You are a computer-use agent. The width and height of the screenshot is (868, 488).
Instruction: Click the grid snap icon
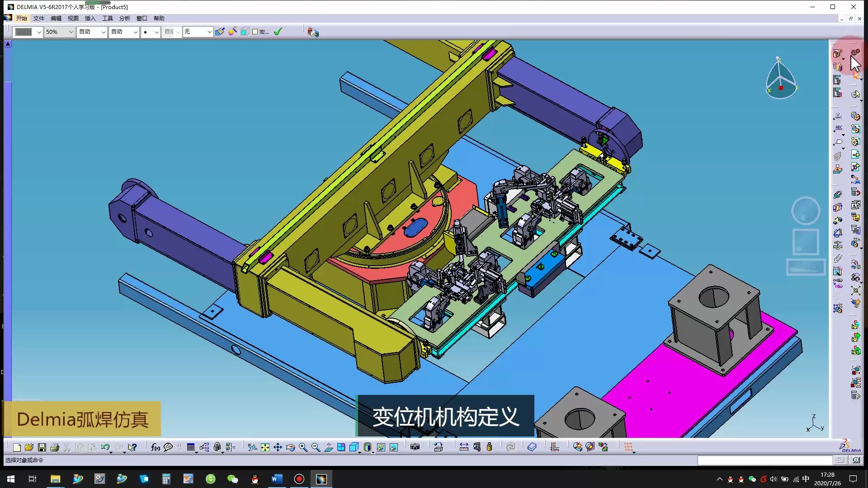(x=628, y=447)
